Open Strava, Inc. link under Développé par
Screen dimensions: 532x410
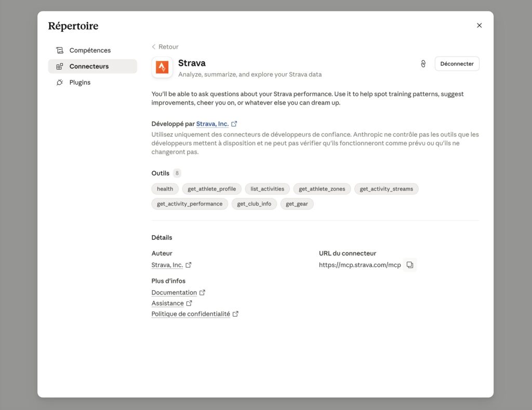(x=212, y=124)
